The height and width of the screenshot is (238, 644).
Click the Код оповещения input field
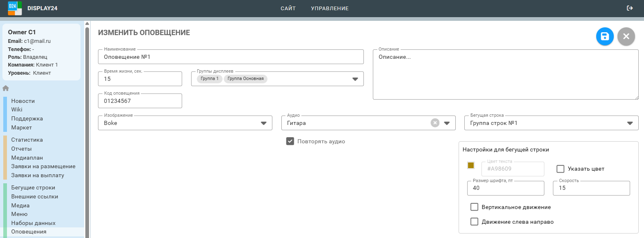point(140,101)
